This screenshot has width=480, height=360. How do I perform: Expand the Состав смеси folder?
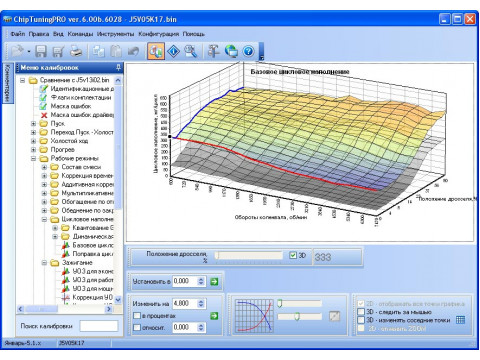44,167
